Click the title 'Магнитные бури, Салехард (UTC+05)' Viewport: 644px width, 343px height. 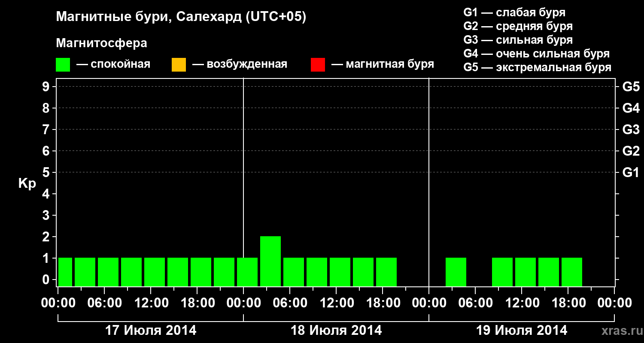pyautogui.click(x=181, y=17)
